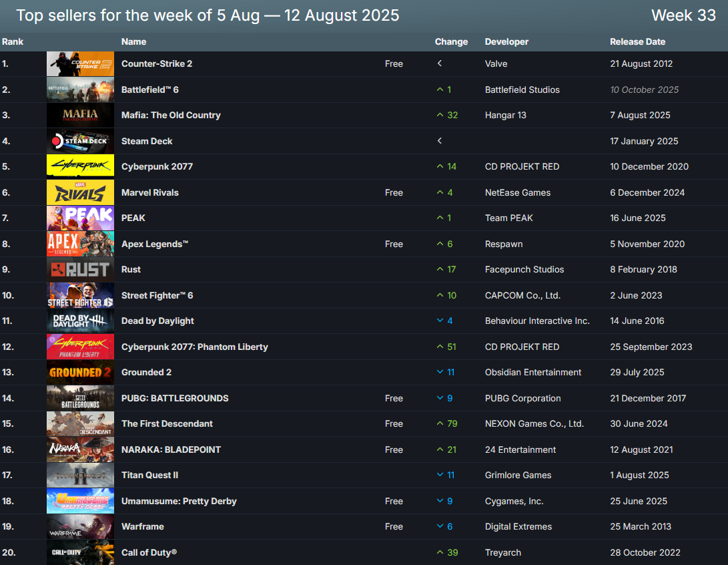Click the Dead by Daylight name link
The width and height of the screenshot is (728, 565).
pyautogui.click(x=158, y=321)
